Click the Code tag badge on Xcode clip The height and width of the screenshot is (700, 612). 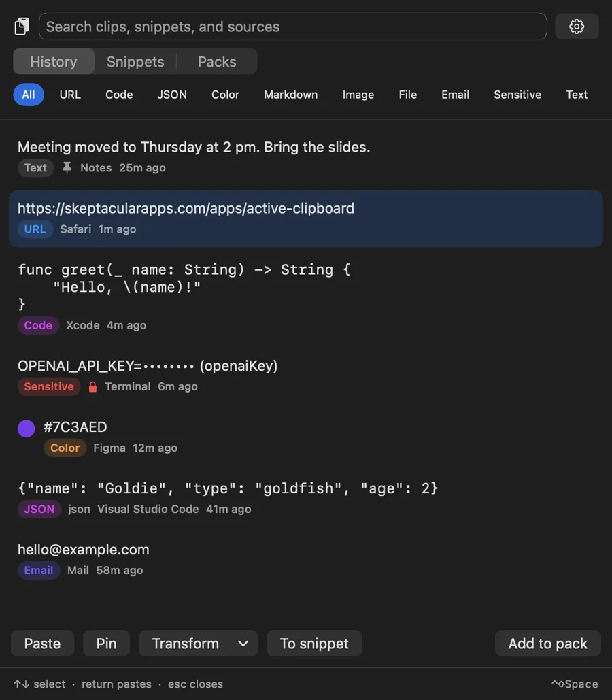tap(38, 325)
